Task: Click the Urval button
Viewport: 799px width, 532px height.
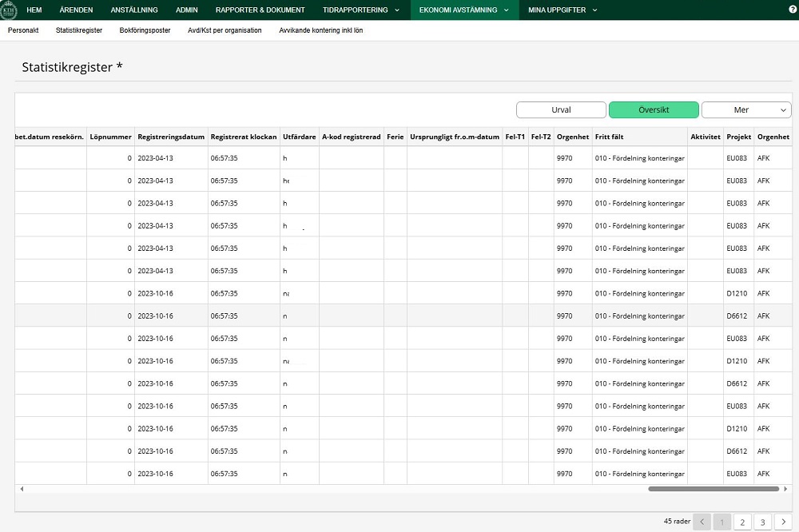Action: [x=561, y=109]
